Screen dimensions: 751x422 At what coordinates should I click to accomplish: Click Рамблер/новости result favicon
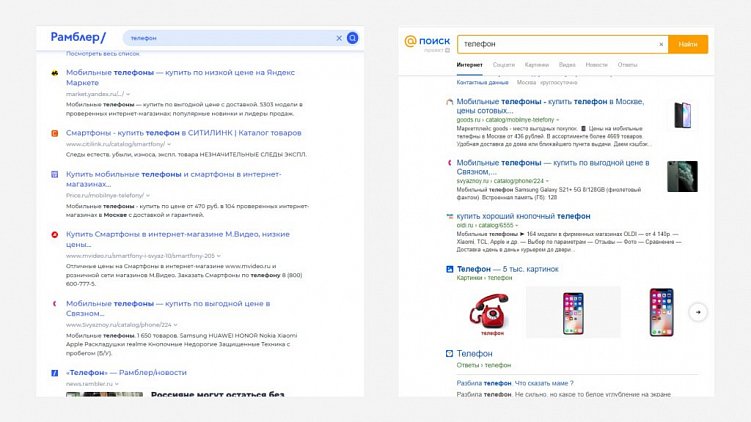point(55,373)
